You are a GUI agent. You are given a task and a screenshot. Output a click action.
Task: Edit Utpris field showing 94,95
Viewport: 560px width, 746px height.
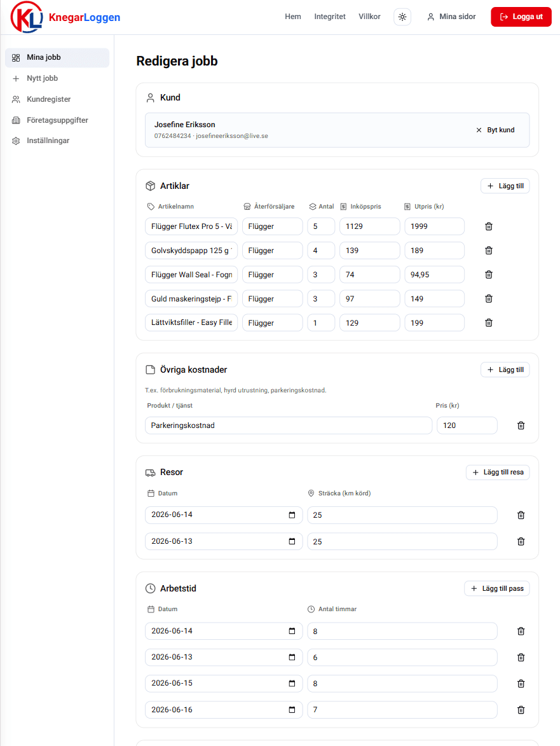click(435, 275)
